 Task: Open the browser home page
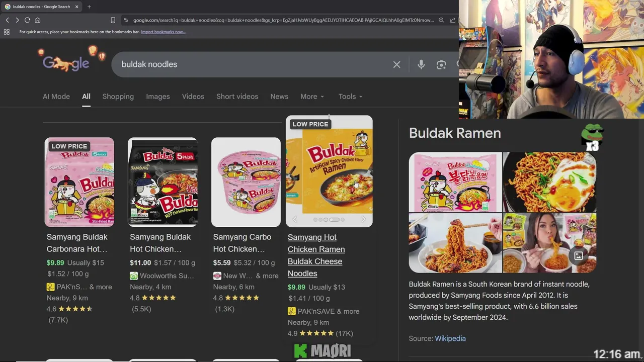click(x=37, y=20)
